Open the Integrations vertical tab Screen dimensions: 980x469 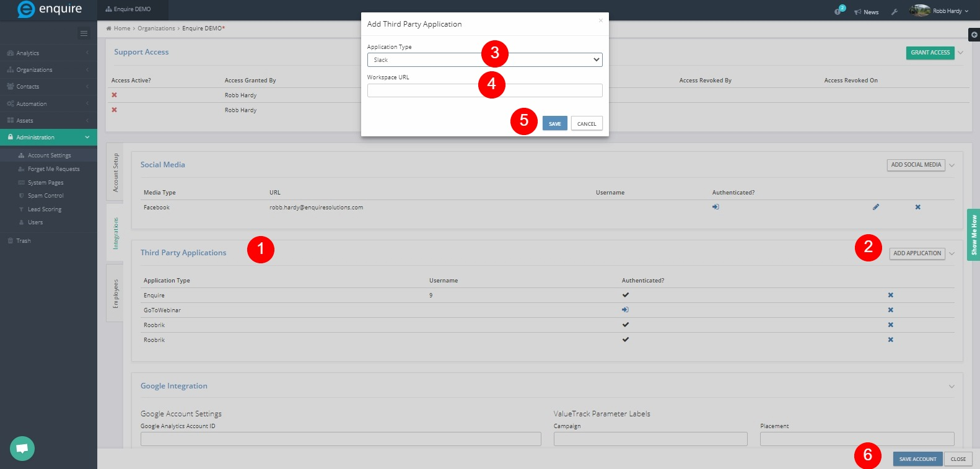(115, 234)
